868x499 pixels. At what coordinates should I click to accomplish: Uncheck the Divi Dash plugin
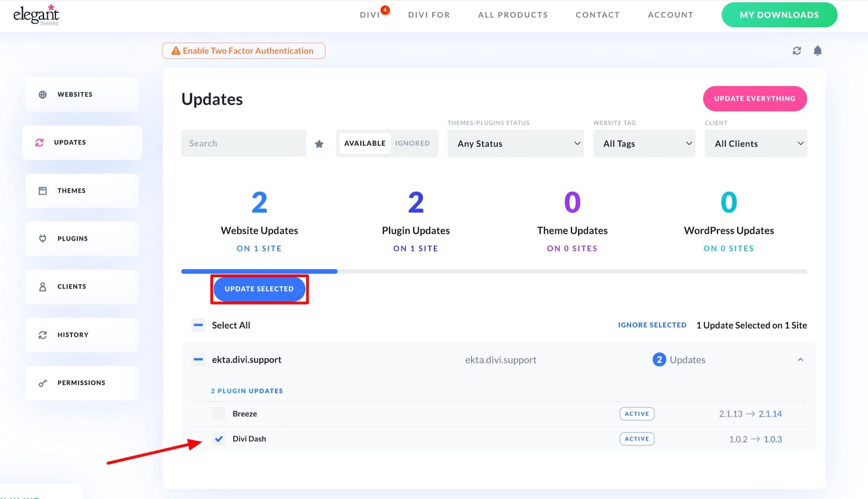tap(219, 439)
